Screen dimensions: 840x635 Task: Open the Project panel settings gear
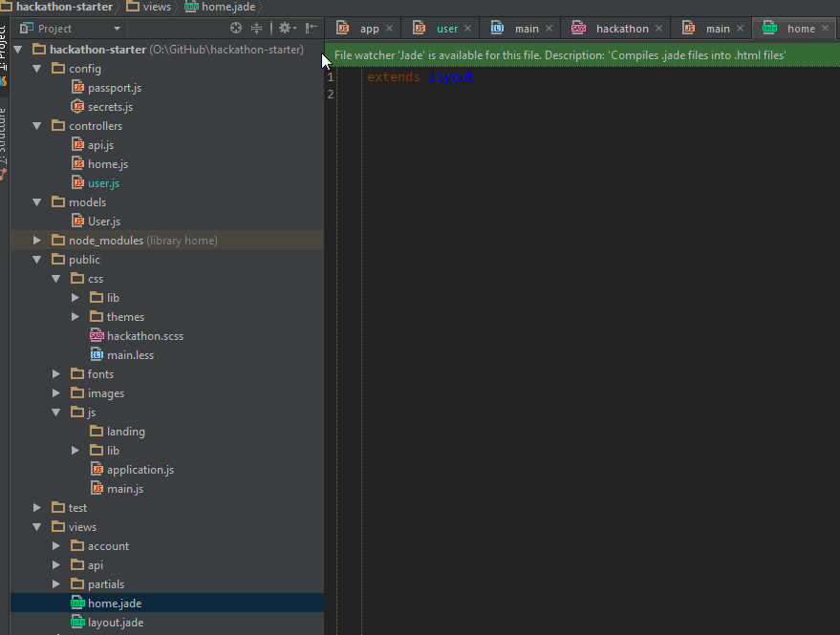click(287, 28)
